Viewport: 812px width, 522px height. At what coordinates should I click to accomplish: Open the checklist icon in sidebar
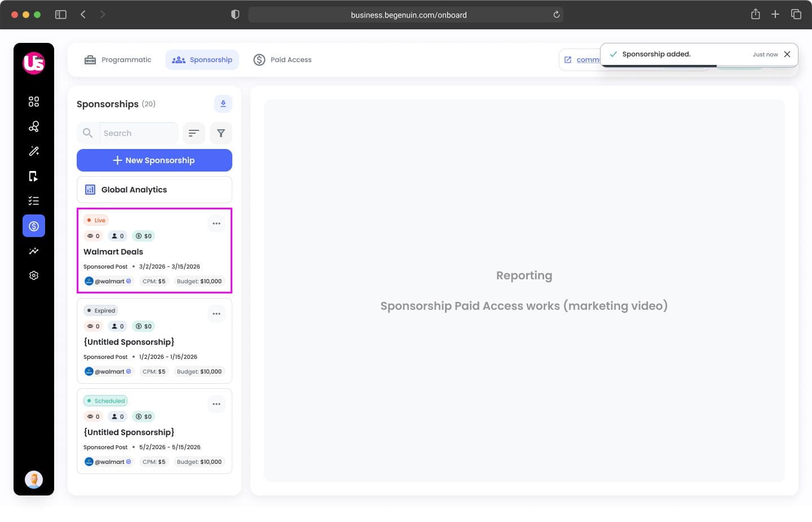(x=34, y=201)
